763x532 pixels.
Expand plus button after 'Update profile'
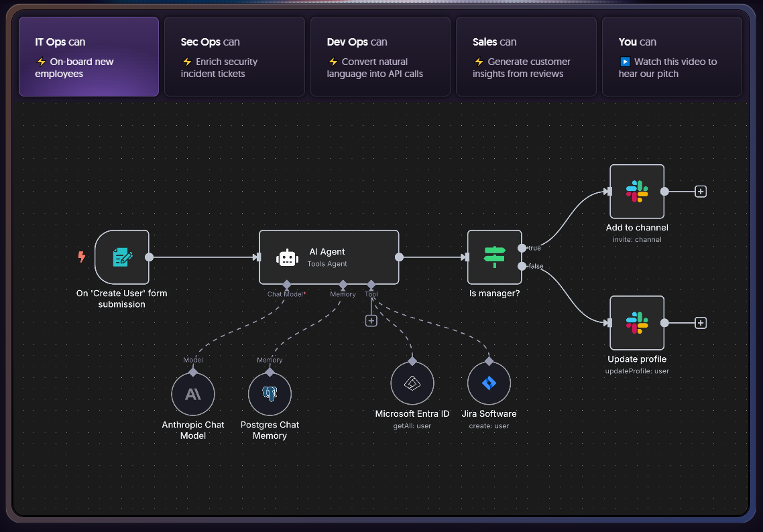click(x=701, y=323)
